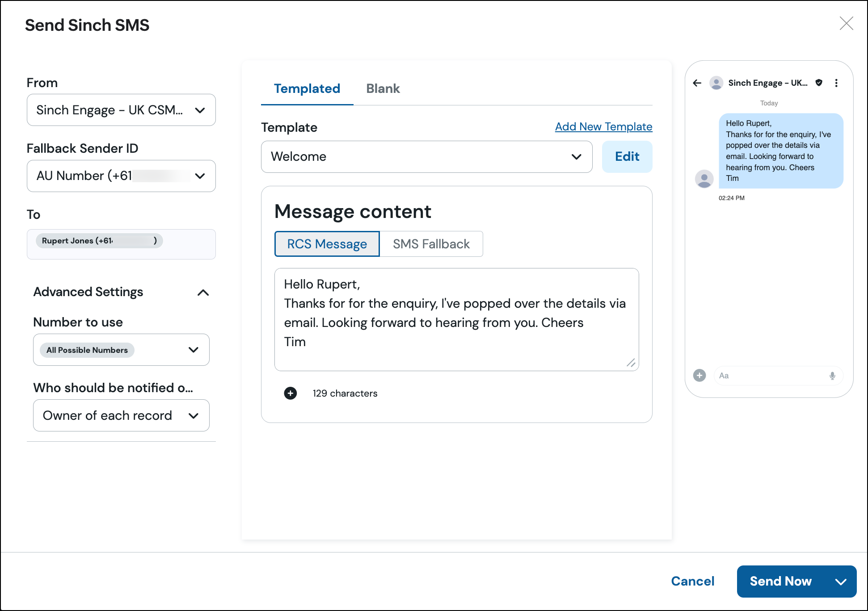Select the RCS Message tab

click(327, 244)
